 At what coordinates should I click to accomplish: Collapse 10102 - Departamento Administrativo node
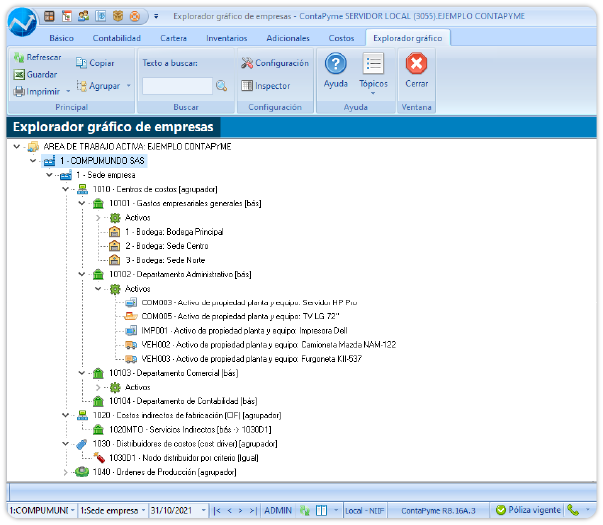tap(82, 274)
